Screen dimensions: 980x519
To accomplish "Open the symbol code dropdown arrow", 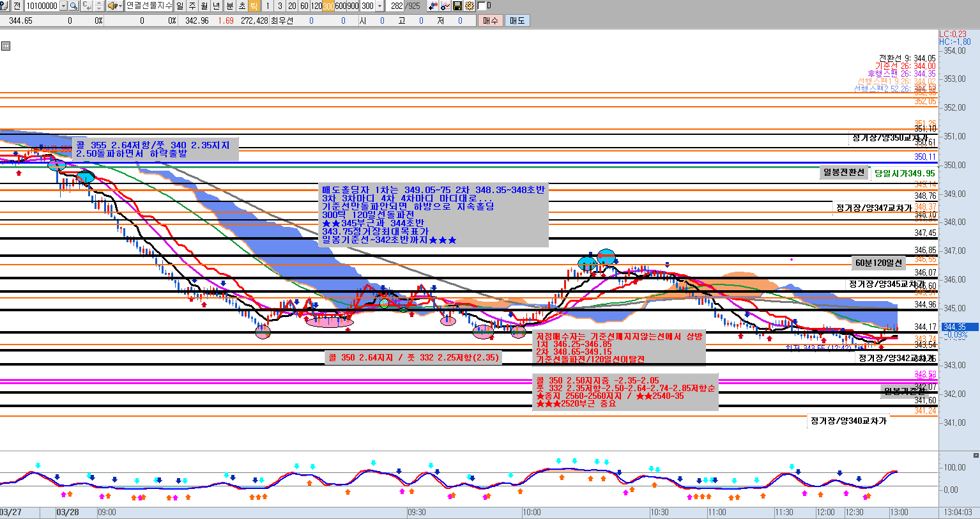I will 63,6.
